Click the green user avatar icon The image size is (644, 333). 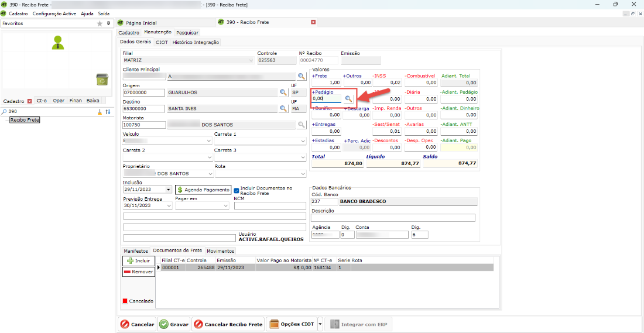[x=58, y=42]
